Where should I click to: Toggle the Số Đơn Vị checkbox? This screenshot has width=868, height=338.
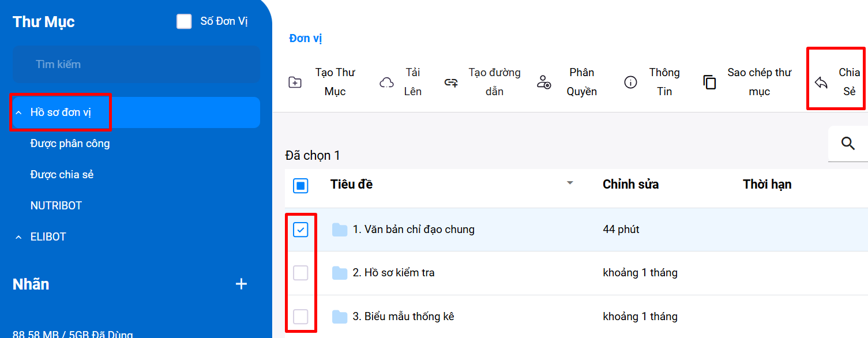(x=184, y=22)
